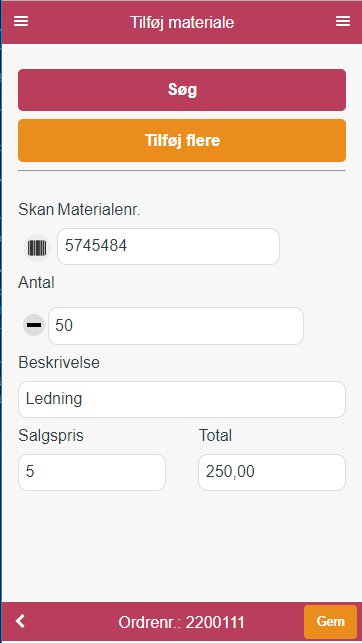Click the Søg button
Screen dimensions: 362x643
[x=182, y=90]
